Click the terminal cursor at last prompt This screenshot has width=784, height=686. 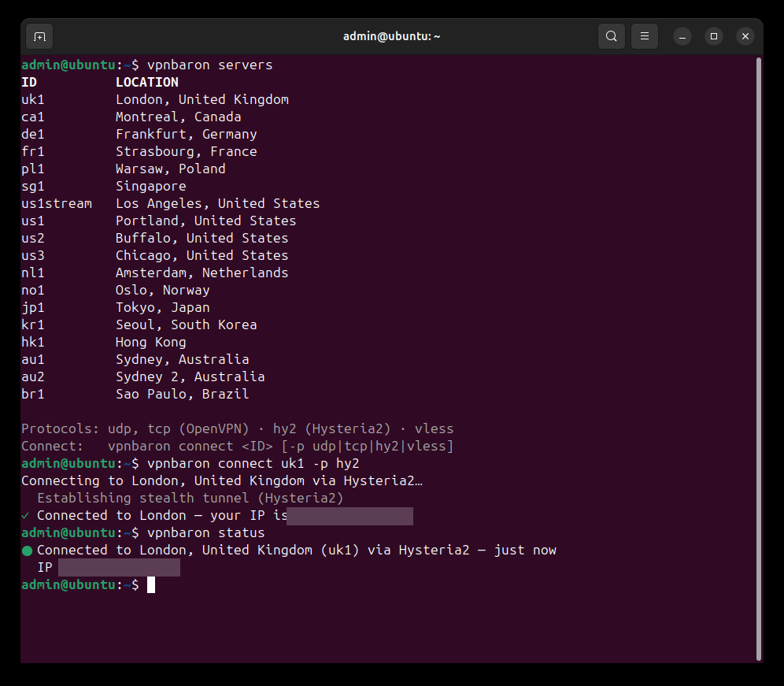(x=151, y=585)
